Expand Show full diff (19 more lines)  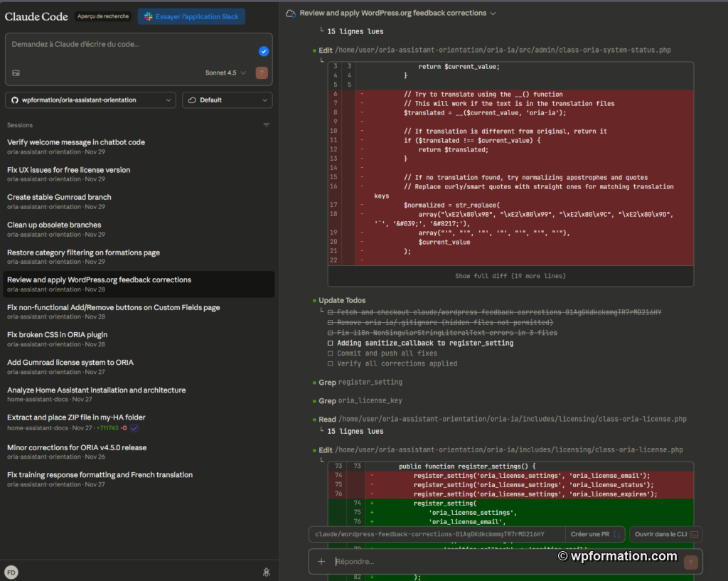(510, 277)
